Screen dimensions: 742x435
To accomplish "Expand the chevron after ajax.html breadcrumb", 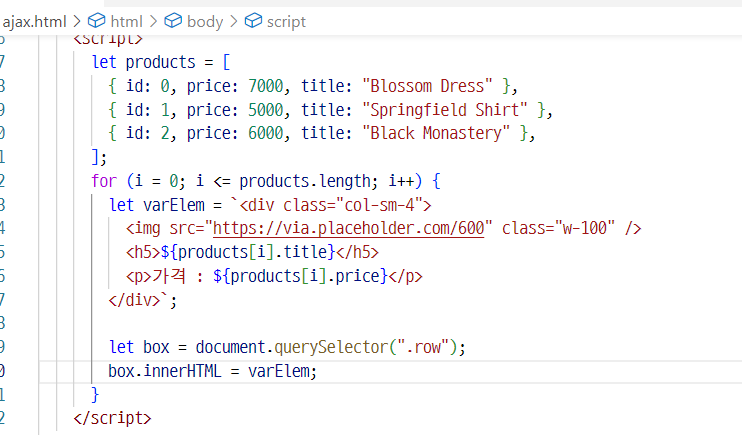I will (x=77, y=22).
